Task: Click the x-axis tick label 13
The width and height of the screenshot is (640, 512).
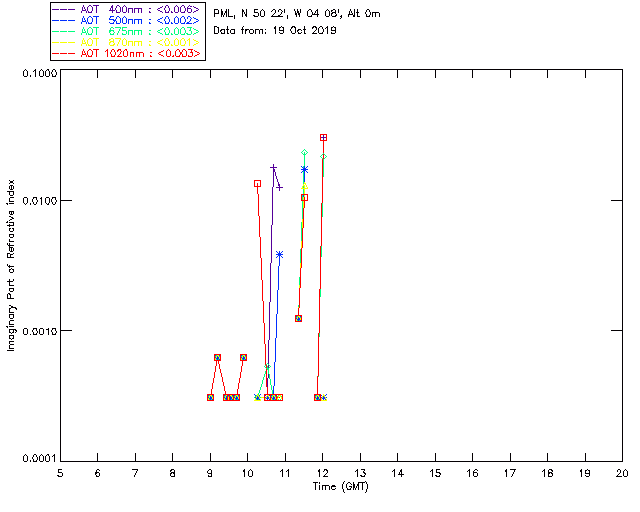Action: [360, 473]
